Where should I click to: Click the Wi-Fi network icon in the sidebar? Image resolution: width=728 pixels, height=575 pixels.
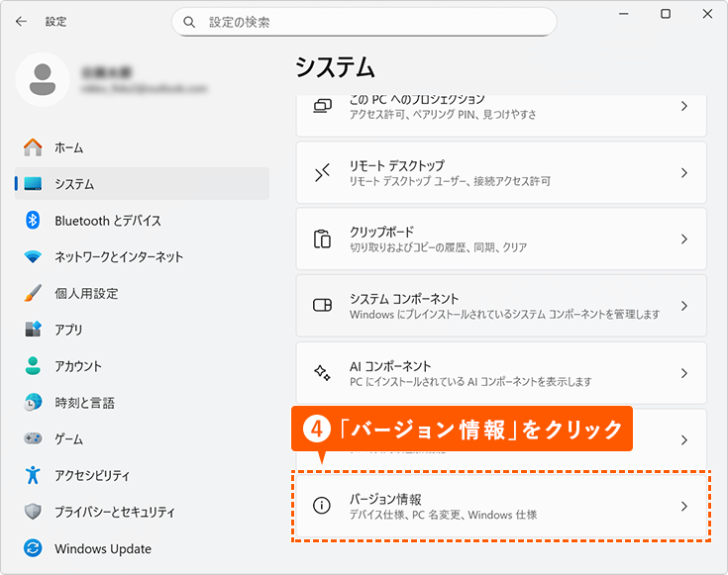(34, 257)
